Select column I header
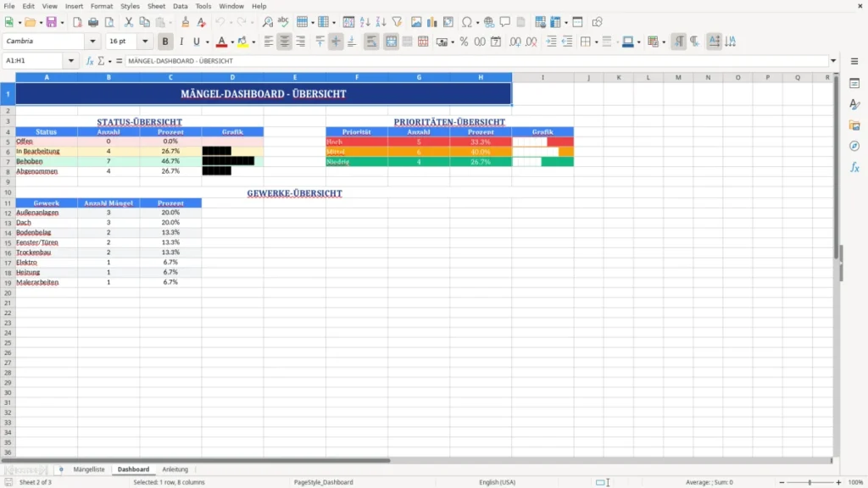This screenshot has width=868, height=488. (x=542, y=77)
